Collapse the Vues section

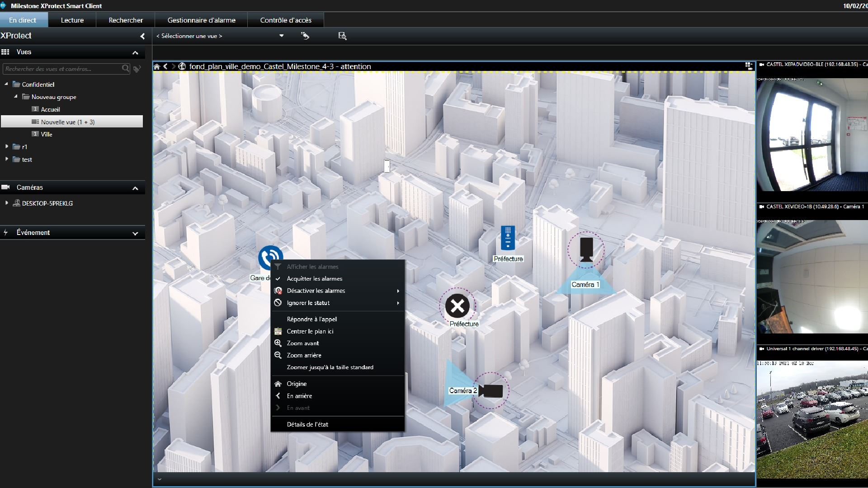point(135,53)
